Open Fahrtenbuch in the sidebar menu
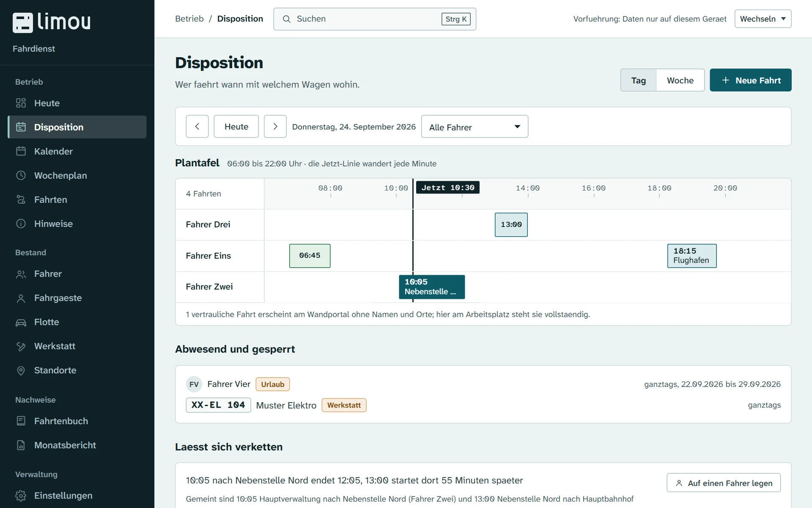 click(77, 421)
